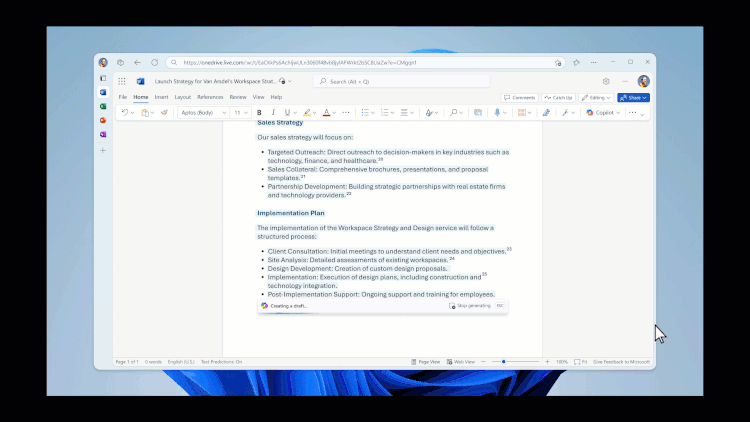The width and height of the screenshot is (750, 422).
Task: Click the Comments button
Action: pyautogui.click(x=519, y=98)
